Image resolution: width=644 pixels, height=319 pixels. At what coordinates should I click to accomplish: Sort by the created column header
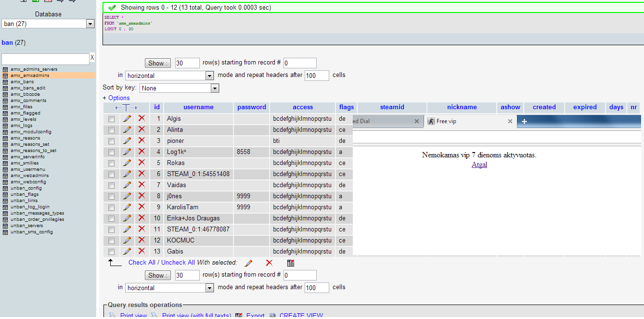click(544, 107)
